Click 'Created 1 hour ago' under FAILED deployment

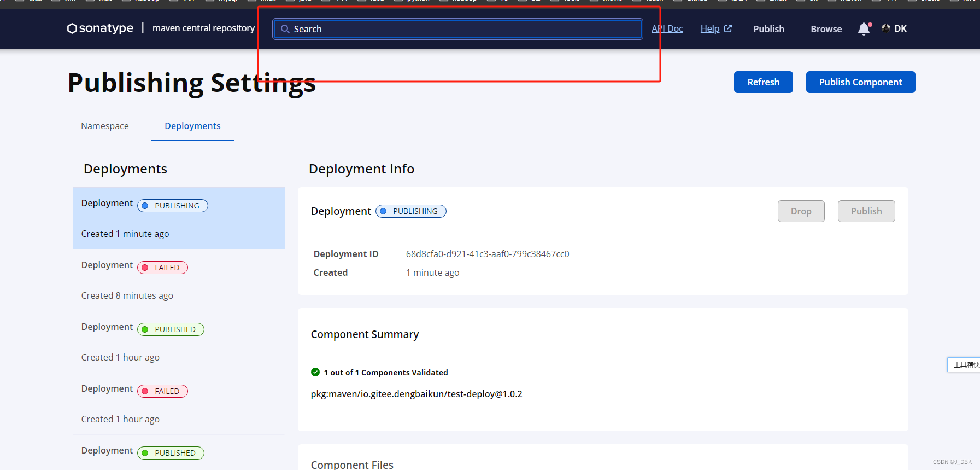coord(120,419)
